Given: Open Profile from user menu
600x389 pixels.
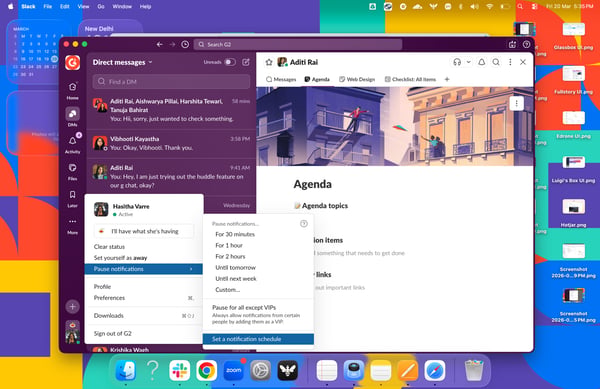Looking at the screenshot, I should [x=102, y=286].
